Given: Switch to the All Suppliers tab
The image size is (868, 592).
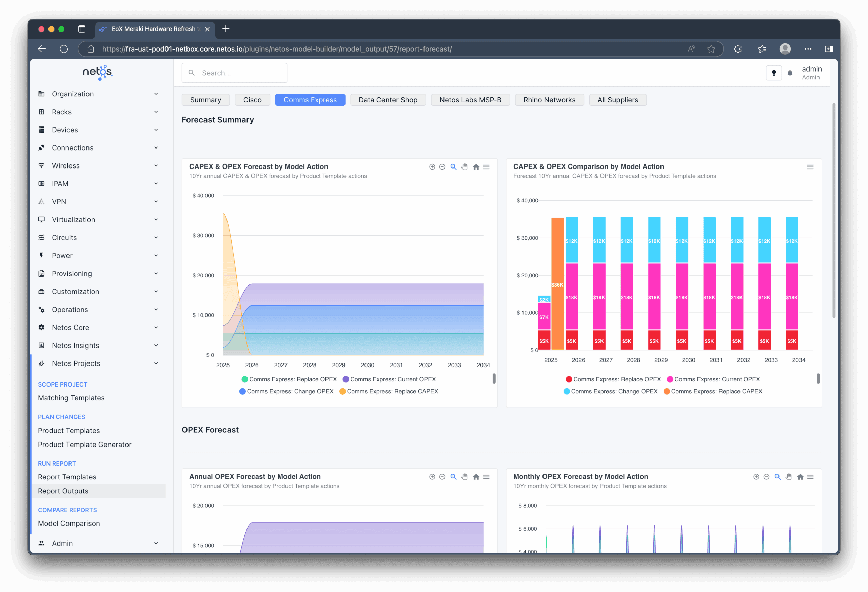Looking at the screenshot, I should 618,100.
